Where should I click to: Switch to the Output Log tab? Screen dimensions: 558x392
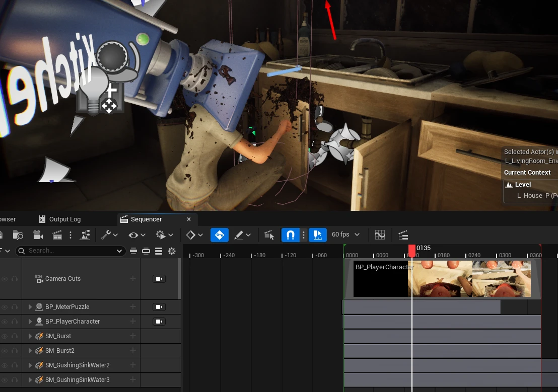pos(60,219)
